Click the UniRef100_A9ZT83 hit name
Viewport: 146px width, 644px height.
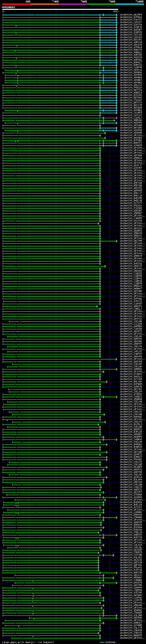131,188
